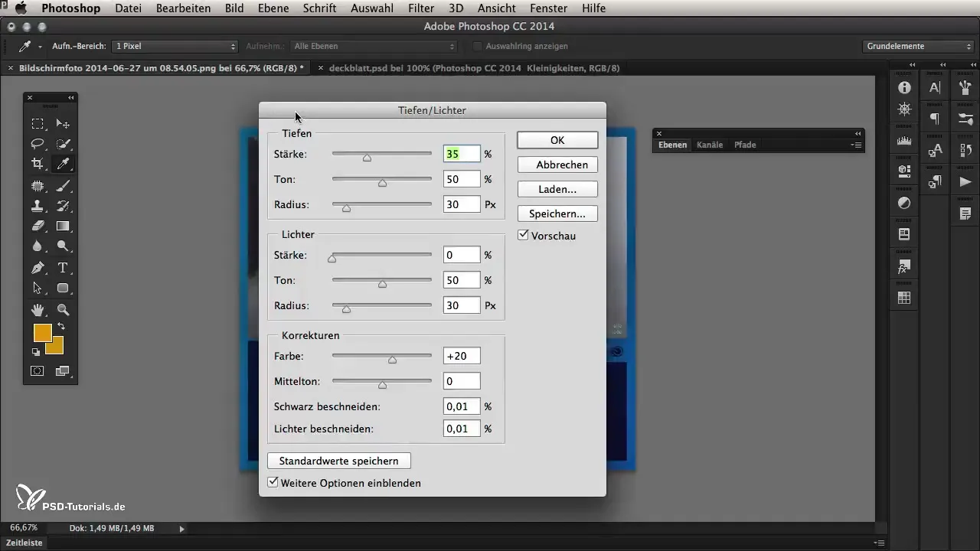This screenshot has width=980, height=551.
Task: Select the Dodge tool
Action: point(63,246)
